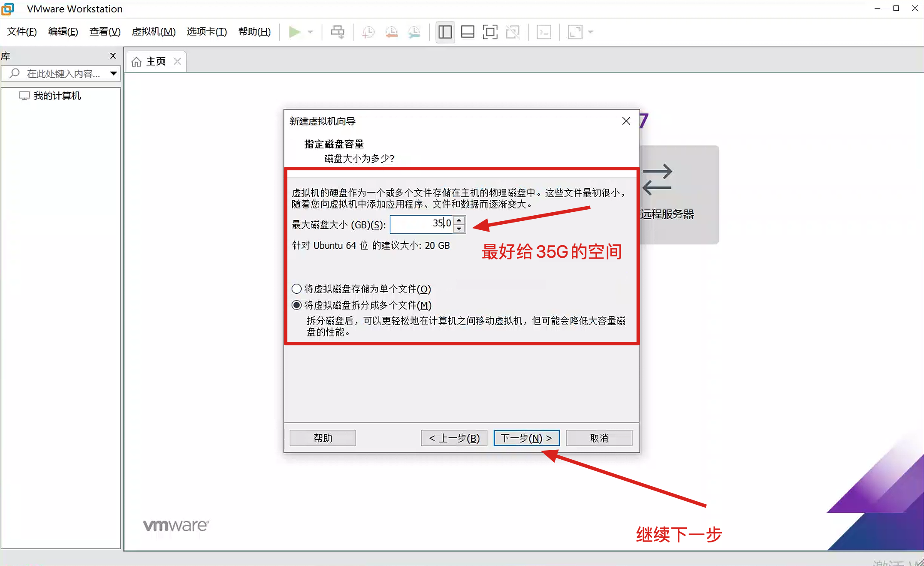Switch to the 主页 tab
Viewport: 924px width, 566px height.
pos(156,61)
